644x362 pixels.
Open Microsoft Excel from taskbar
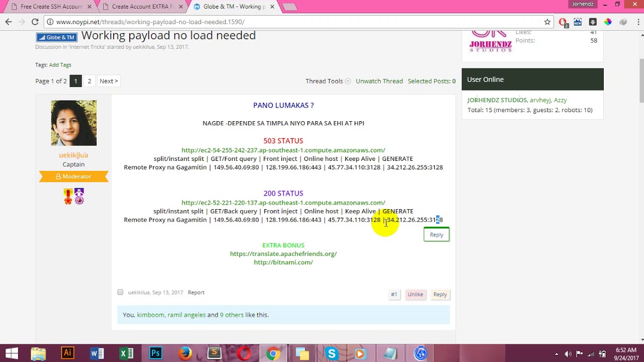pos(126,353)
